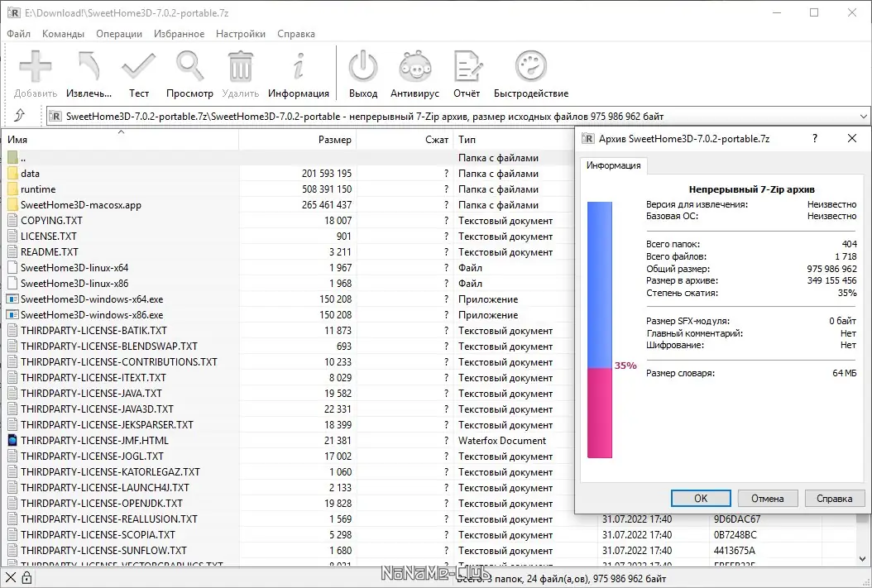This screenshot has width=872, height=588.
Task: Select THIRDPARTY-LICENSE-JOGL.TXT file
Action: [x=290, y=457]
